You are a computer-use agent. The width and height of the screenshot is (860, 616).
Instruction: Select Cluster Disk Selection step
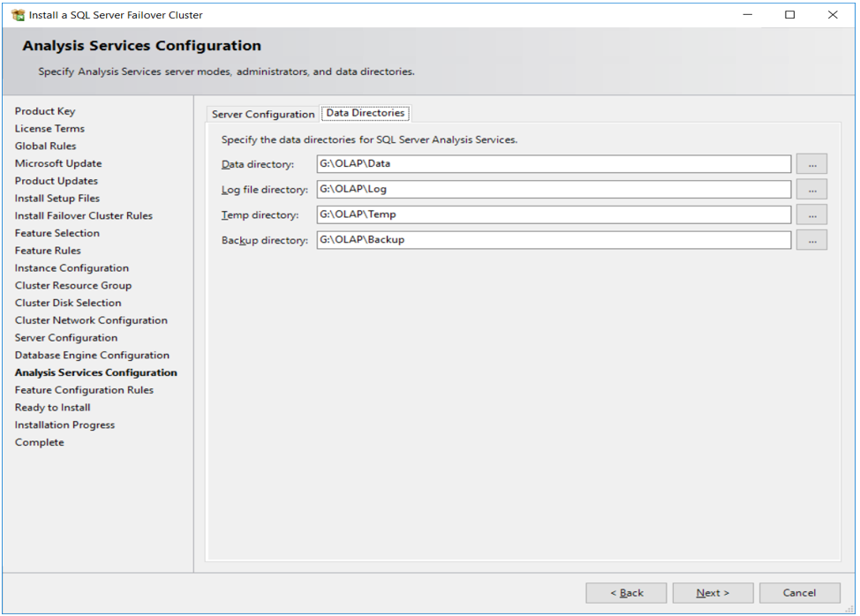(x=68, y=303)
